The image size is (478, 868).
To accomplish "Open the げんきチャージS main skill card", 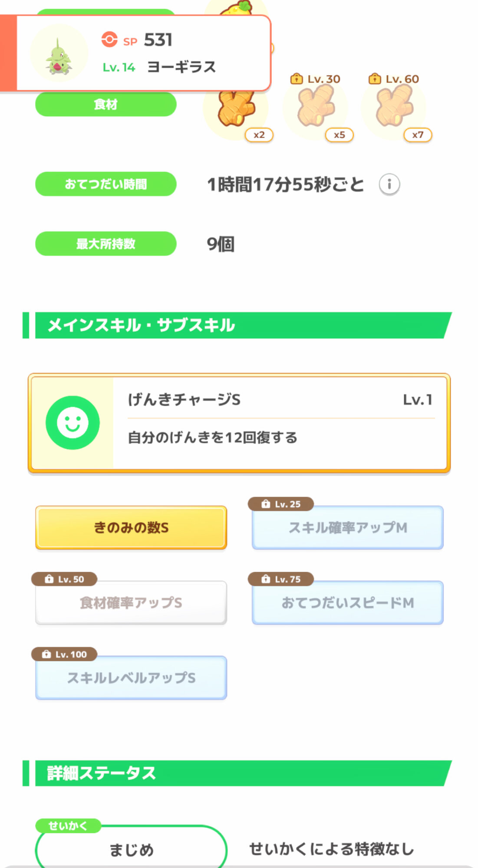I will pos(280,422).
